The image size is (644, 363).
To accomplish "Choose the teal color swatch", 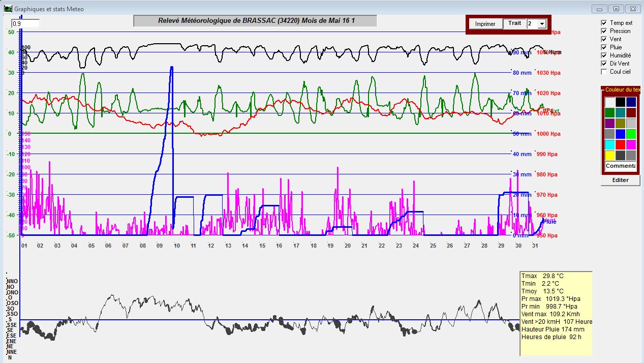I will click(x=620, y=112).
